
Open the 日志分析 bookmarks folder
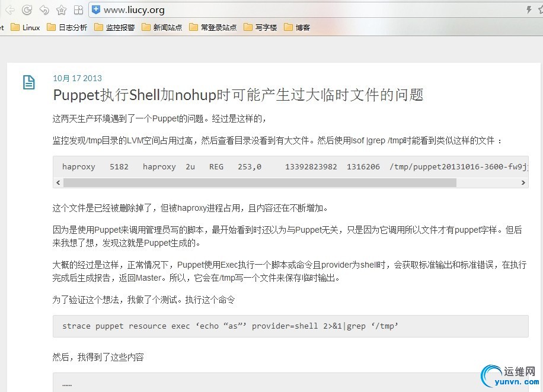coord(67,27)
